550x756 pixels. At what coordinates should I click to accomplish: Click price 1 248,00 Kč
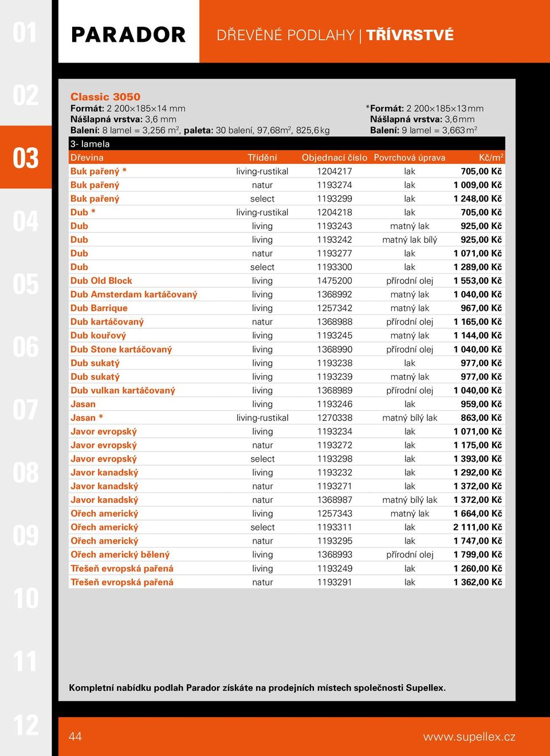(478, 199)
